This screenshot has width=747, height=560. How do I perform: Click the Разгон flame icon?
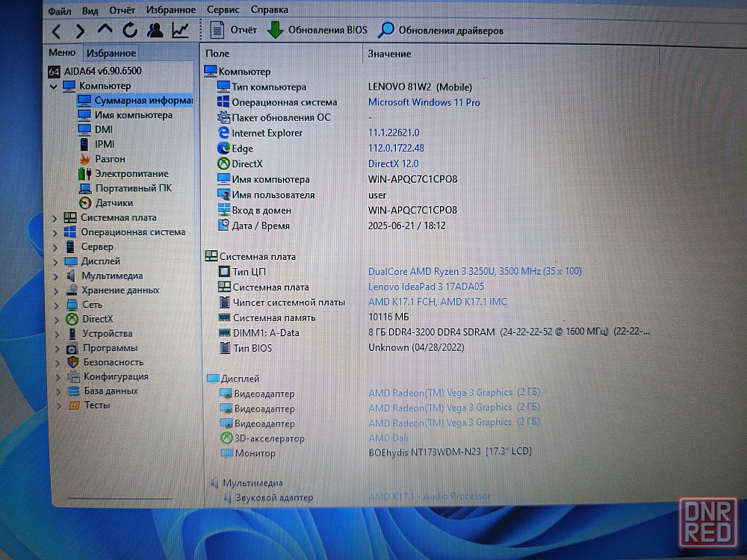point(85,159)
